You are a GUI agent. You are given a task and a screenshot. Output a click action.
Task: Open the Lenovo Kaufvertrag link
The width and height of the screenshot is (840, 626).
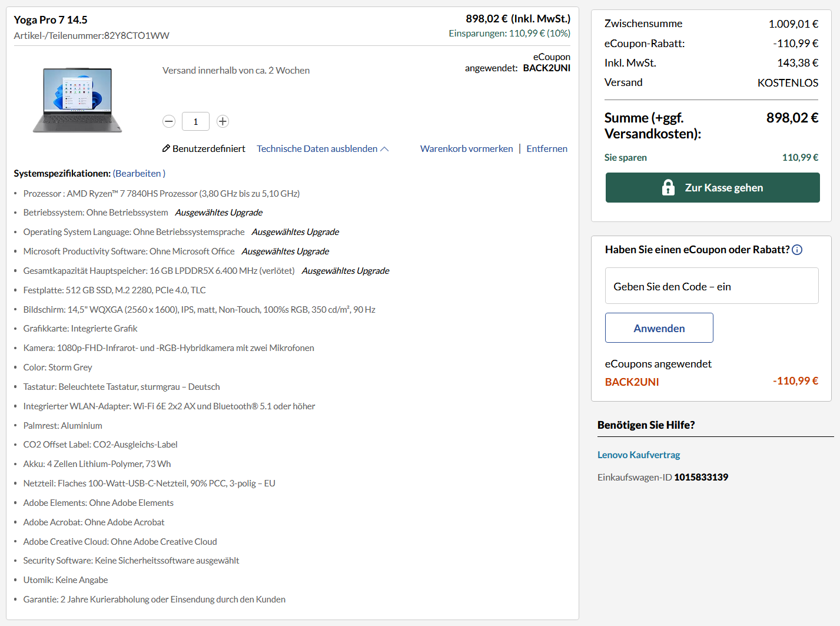(639, 454)
